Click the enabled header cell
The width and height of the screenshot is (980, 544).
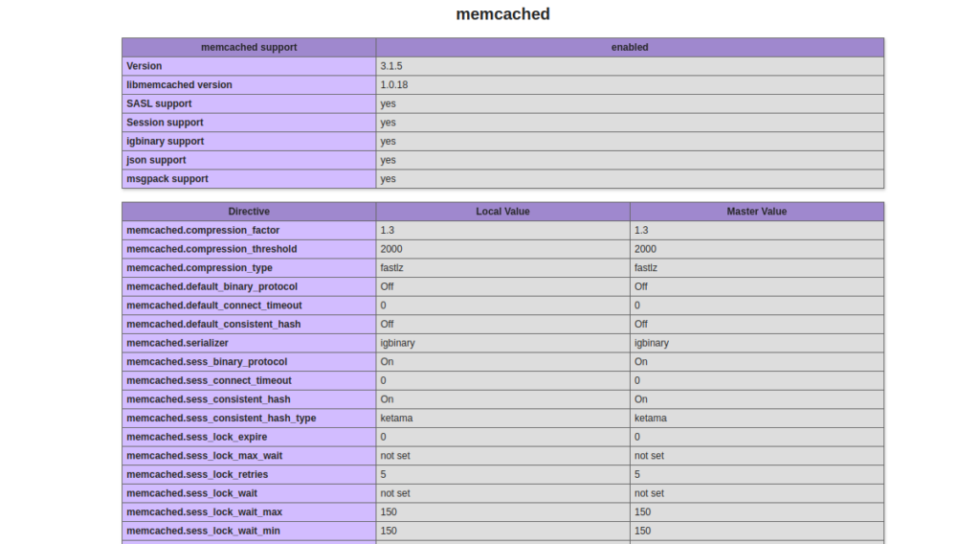point(630,48)
